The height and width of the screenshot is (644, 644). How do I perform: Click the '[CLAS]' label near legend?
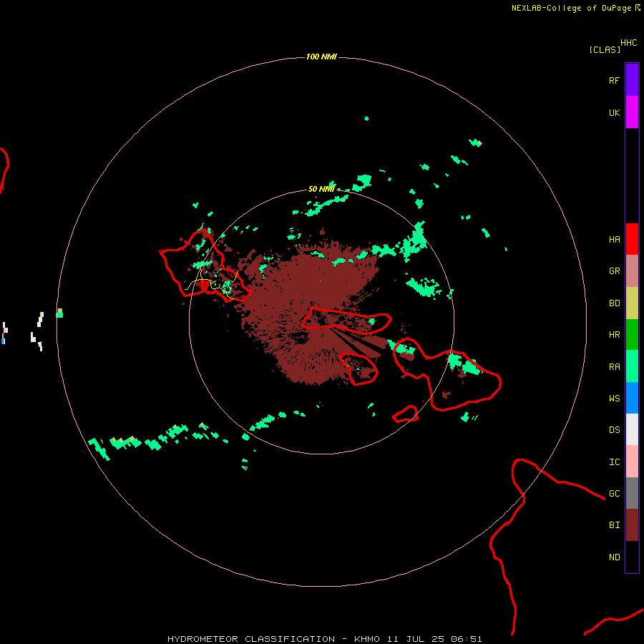605,49
